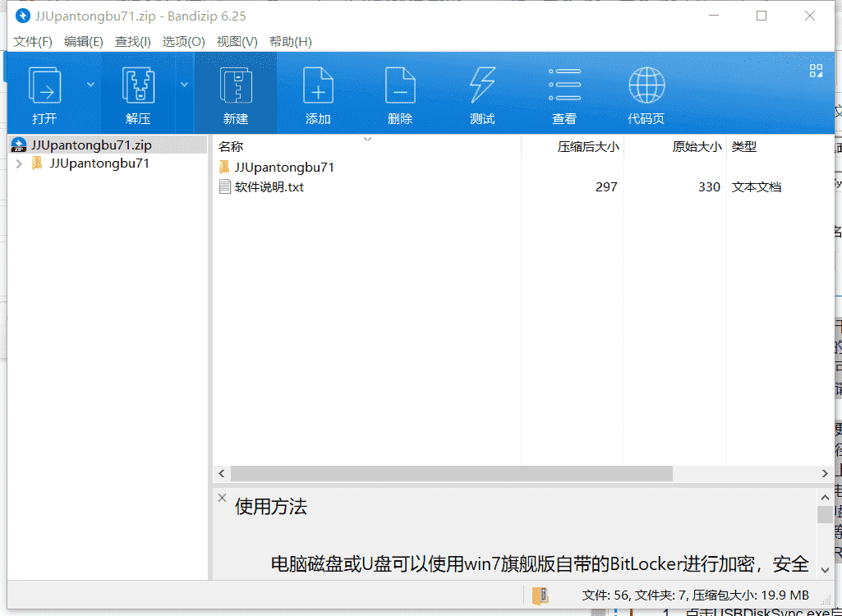Click the up arrow of the comment pane scrollbar

pos(825,497)
